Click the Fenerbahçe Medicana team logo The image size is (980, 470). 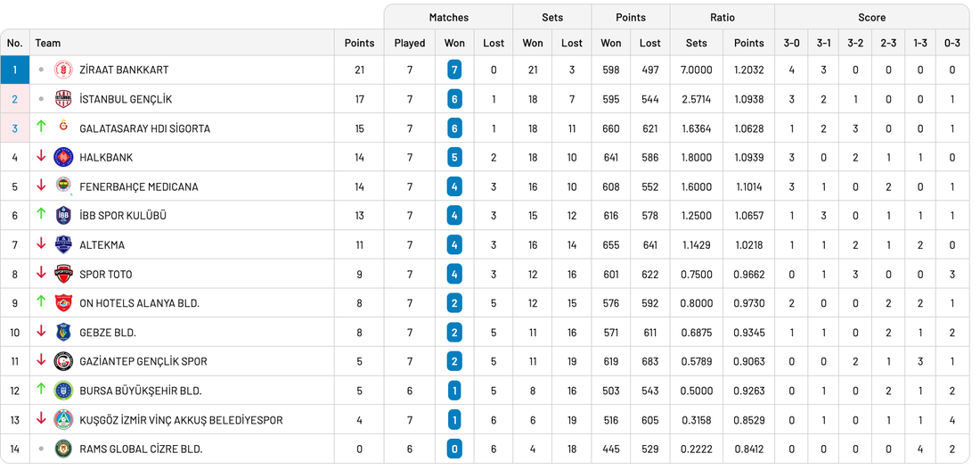(x=63, y=186)
